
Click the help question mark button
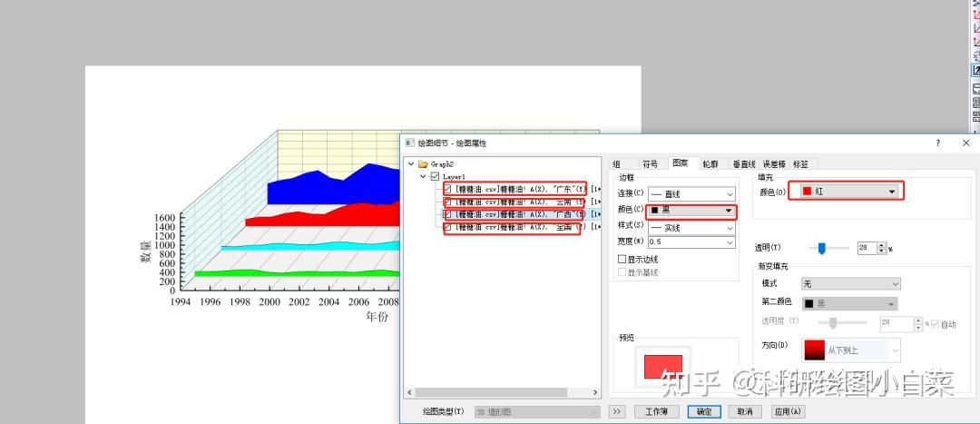point(937,143)
